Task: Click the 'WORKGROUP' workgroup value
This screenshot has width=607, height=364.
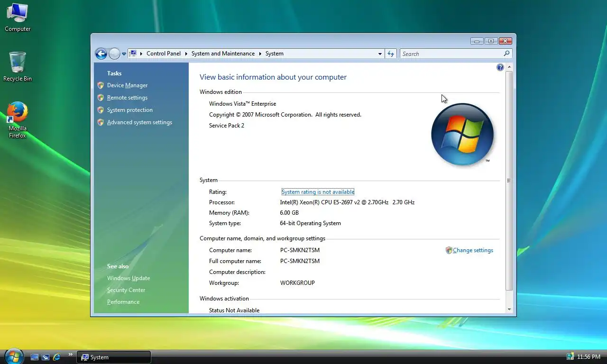Action: pyautogui.click(x=297, y=283)
